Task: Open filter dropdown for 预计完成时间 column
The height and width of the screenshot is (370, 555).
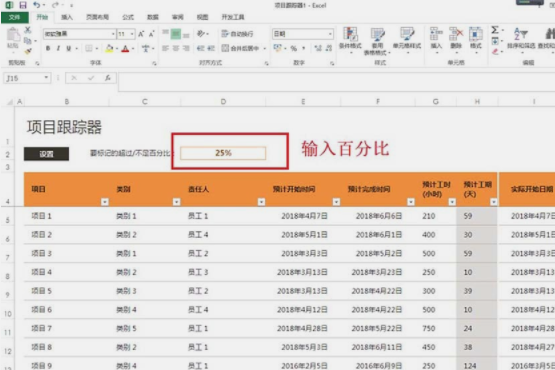Action: (x=411, y=202)
